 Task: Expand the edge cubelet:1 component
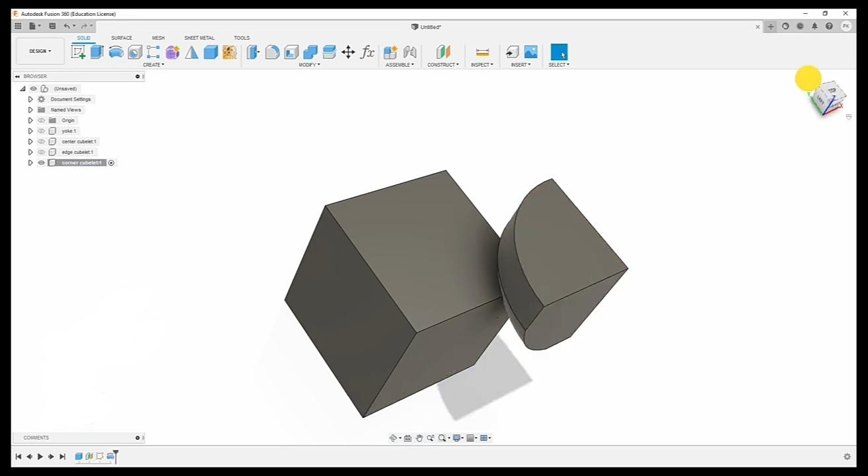click(x=30, y=152)
